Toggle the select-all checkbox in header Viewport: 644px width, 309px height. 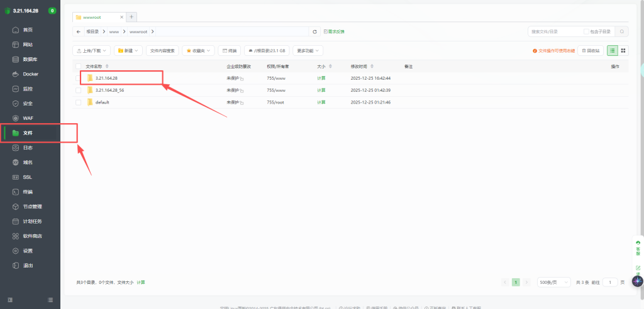79,66
